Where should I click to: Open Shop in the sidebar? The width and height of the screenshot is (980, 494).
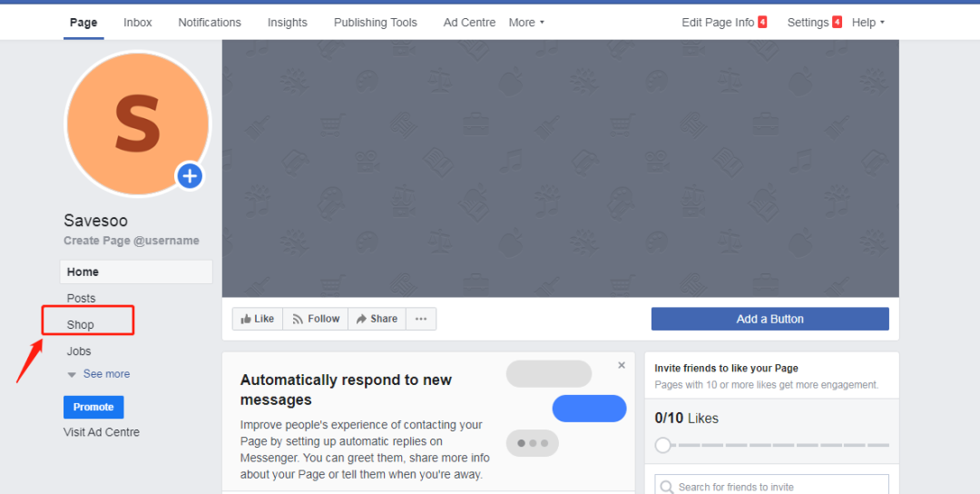(81, 324)
